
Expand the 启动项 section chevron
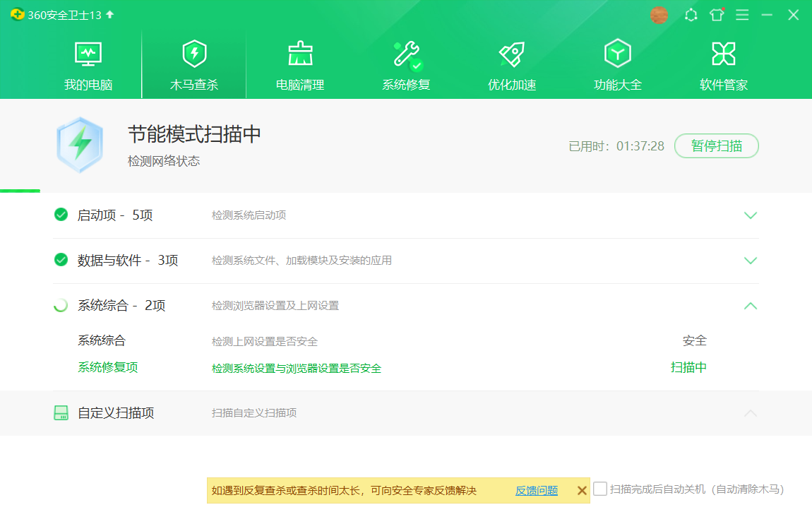(751, 215)
